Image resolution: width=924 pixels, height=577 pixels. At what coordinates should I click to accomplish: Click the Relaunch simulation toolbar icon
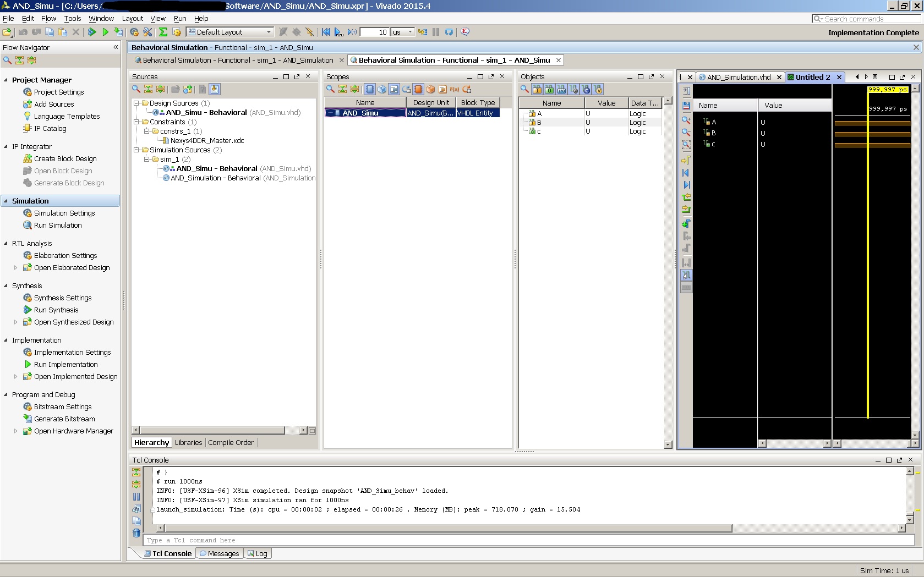(449, 32)
